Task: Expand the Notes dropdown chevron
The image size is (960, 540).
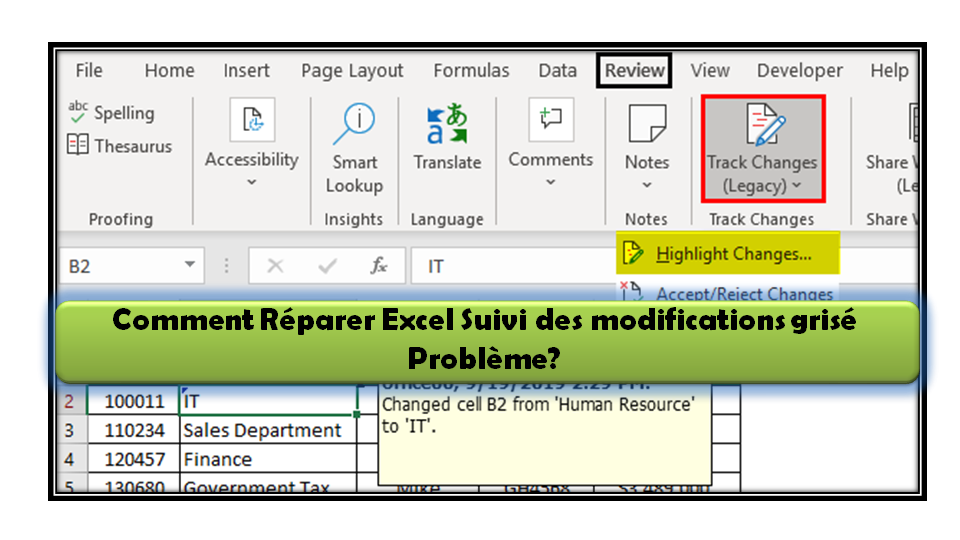Action: (x=646, y=185)
